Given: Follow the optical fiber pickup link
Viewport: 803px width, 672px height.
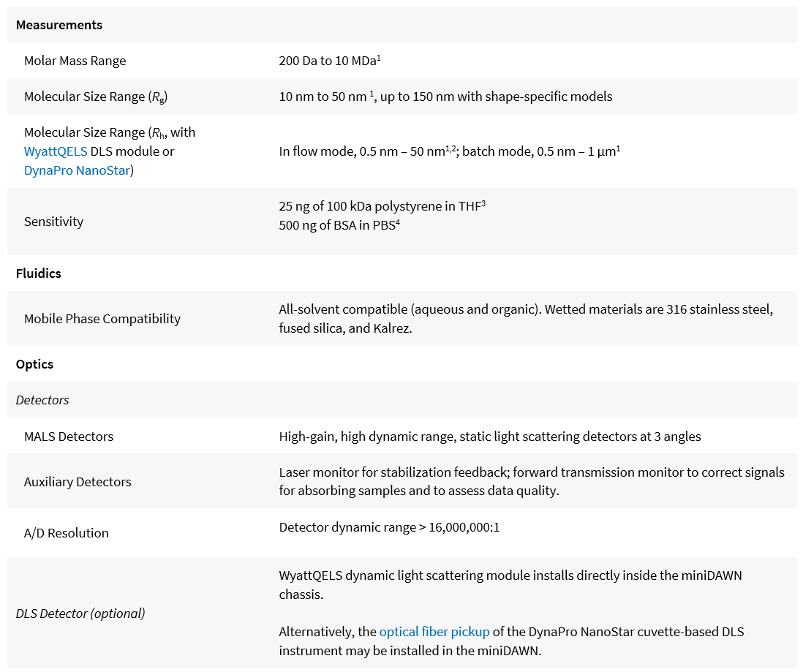Looking at the screenshot, I should tap(434, 631).
